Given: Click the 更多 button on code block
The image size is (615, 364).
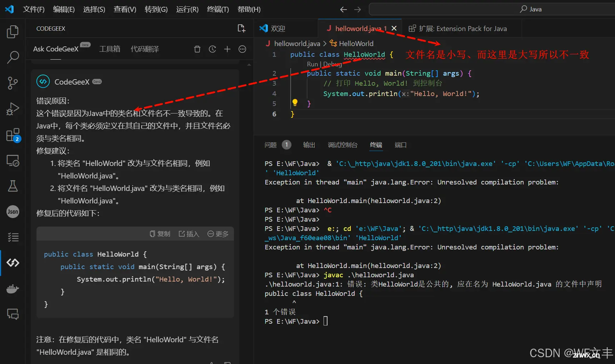Looking at the screenshot, I should [218, 234].
